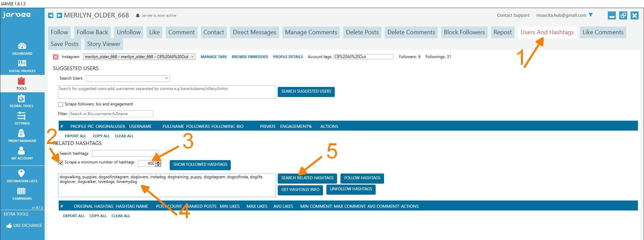Increase minimum hashtags number spinner
The image size is (644, 240).
pos(158,162)
